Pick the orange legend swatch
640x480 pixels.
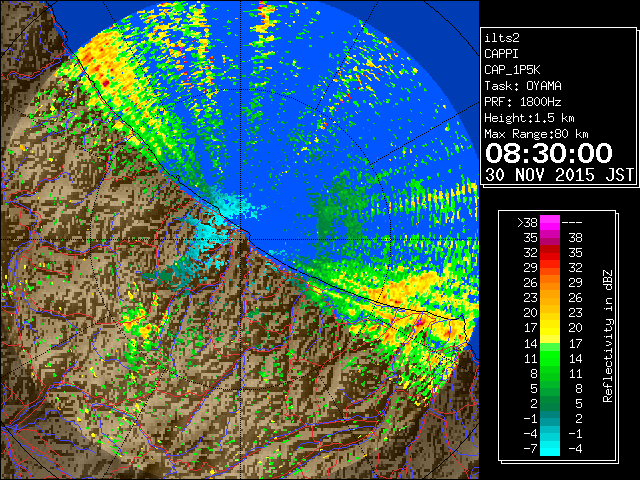point(550,282)
